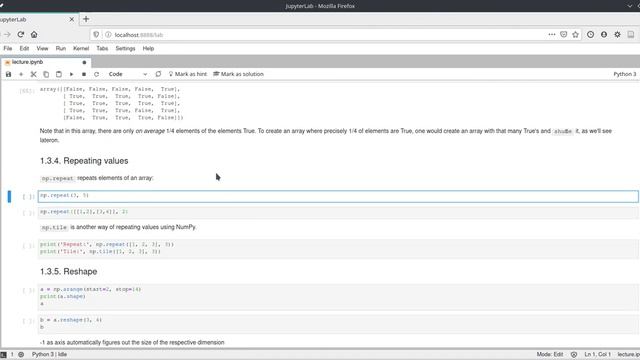This screenshot has width=640, height=360.
Task: Bookmark this page with star icon
Action: (576, 35)
